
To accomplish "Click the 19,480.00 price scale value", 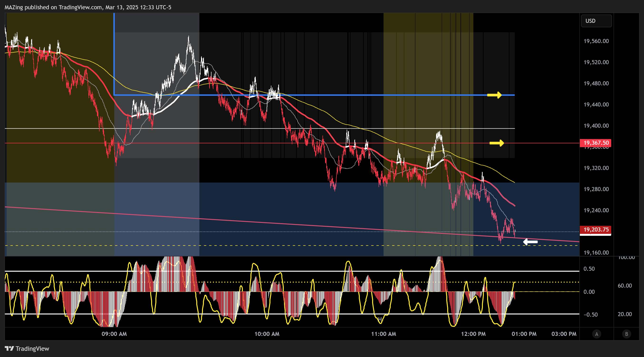I will [x=596, y=83].
